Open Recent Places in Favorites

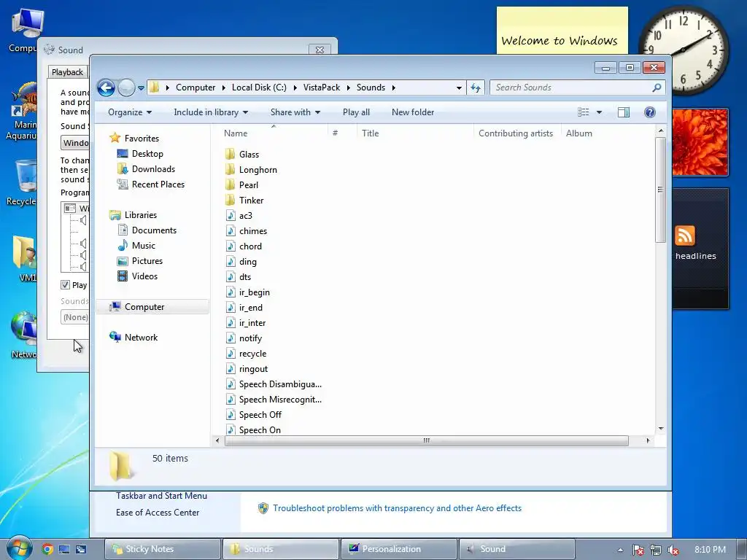158,184
